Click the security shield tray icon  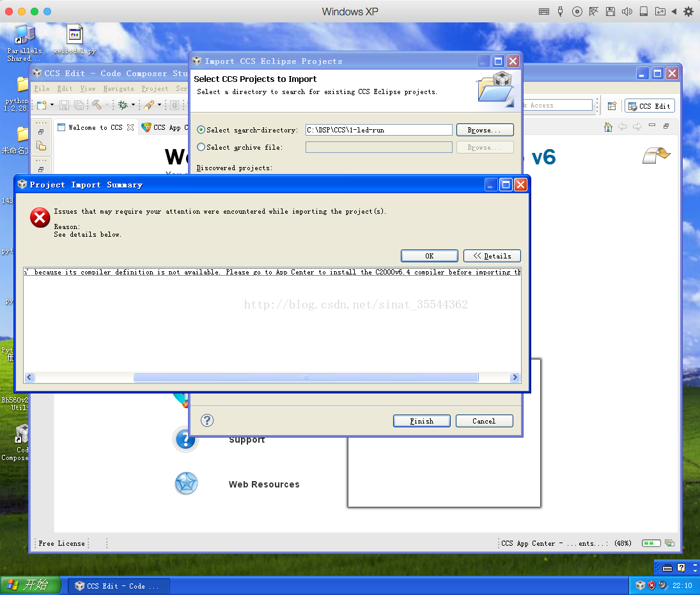652,585
